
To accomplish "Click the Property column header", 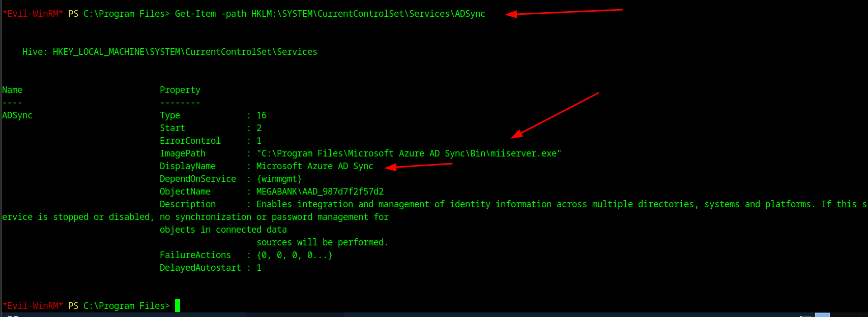I will [180, 90].
